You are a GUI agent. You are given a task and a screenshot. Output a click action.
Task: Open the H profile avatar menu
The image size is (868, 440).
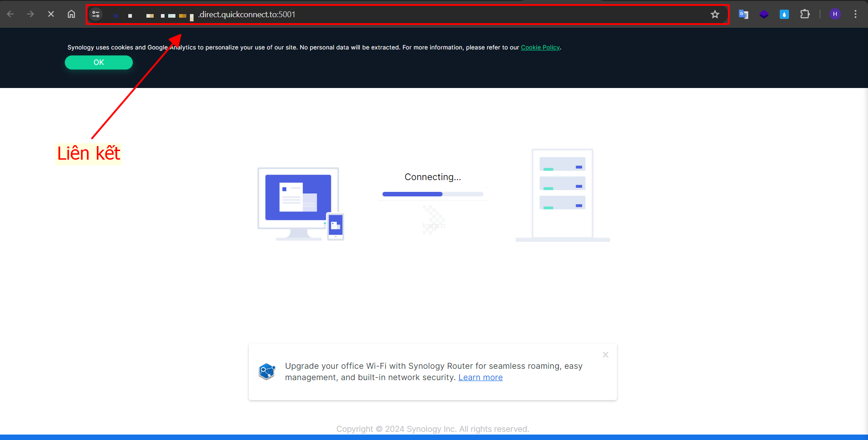[x=835, y=15]
